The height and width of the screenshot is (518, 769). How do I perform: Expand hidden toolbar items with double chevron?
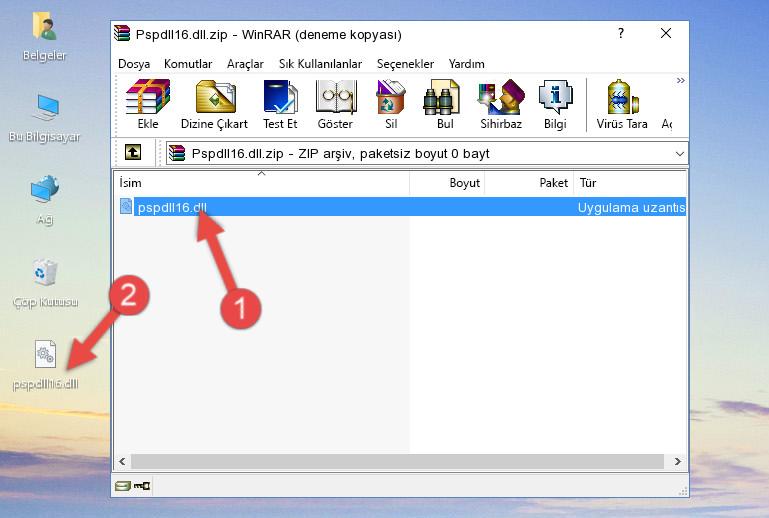(681, 80)
